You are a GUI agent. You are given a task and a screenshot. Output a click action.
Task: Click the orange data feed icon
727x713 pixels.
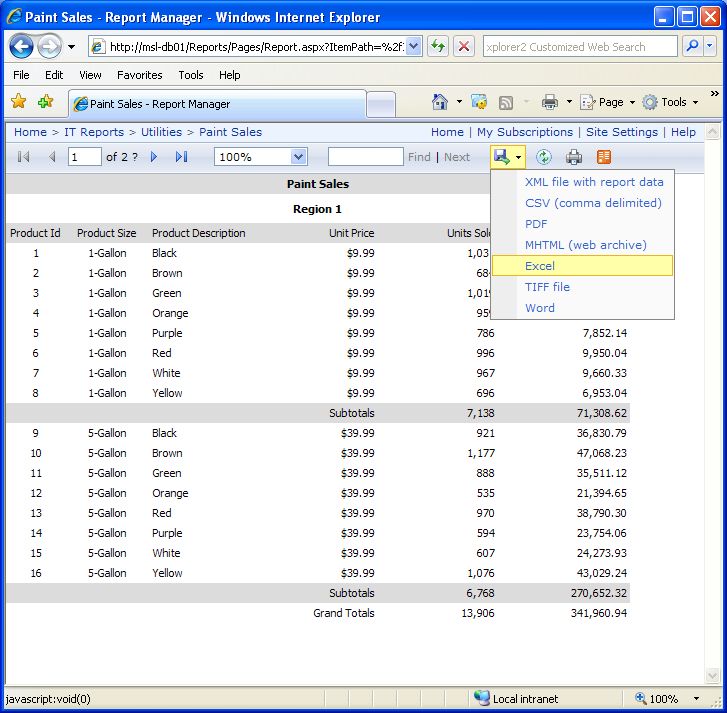(604, 157)
